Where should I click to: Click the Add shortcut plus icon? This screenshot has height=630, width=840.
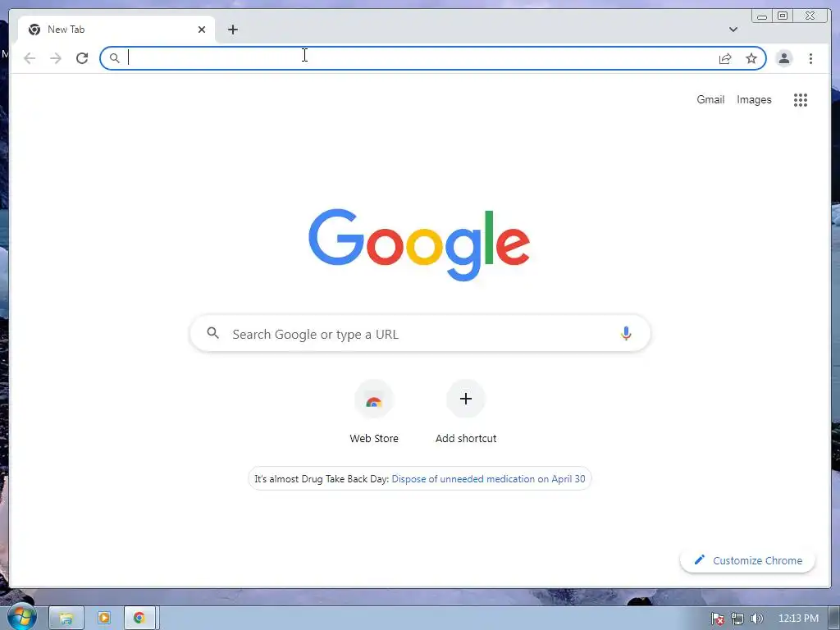(466, 399)
